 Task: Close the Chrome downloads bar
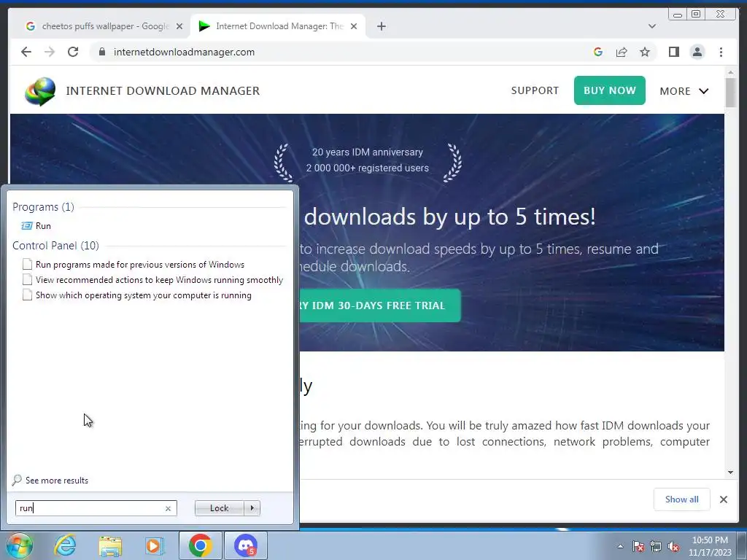[723, 499]
